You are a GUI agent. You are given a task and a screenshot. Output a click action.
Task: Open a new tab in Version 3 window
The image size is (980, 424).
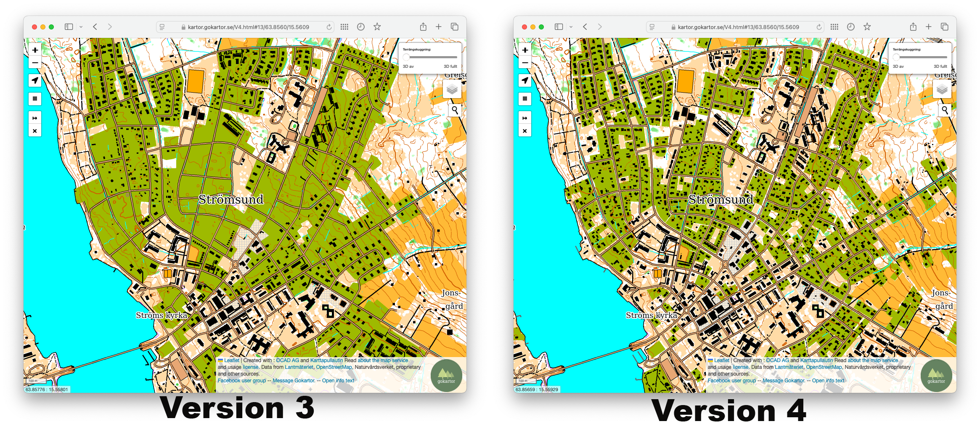pyautogui.click(x=439, y=27)
